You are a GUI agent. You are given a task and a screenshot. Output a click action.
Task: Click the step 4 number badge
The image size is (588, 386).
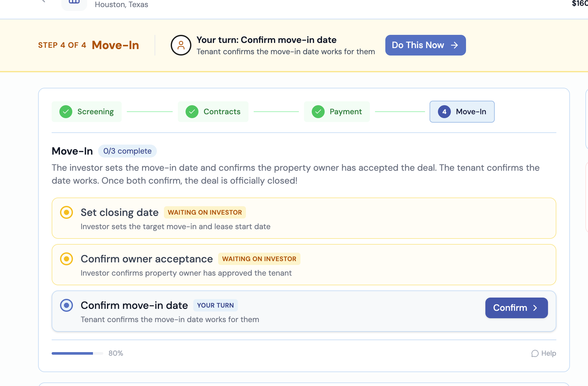point(444,112)
